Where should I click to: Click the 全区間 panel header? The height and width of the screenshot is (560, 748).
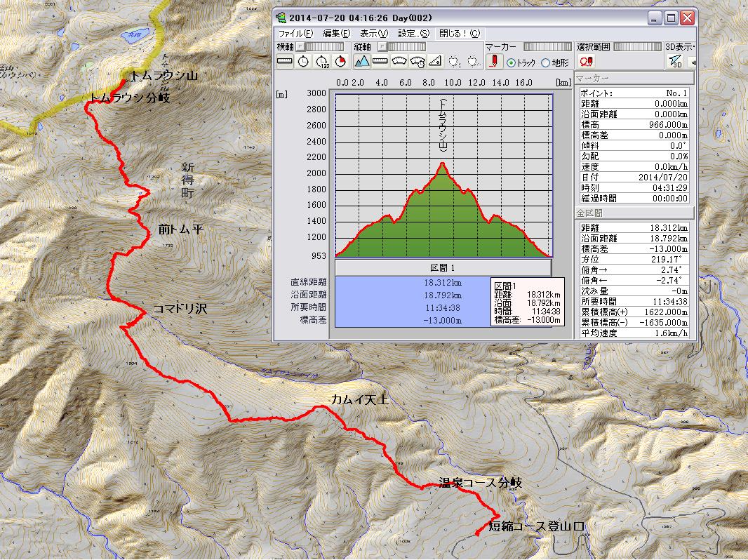coord(634,213)
